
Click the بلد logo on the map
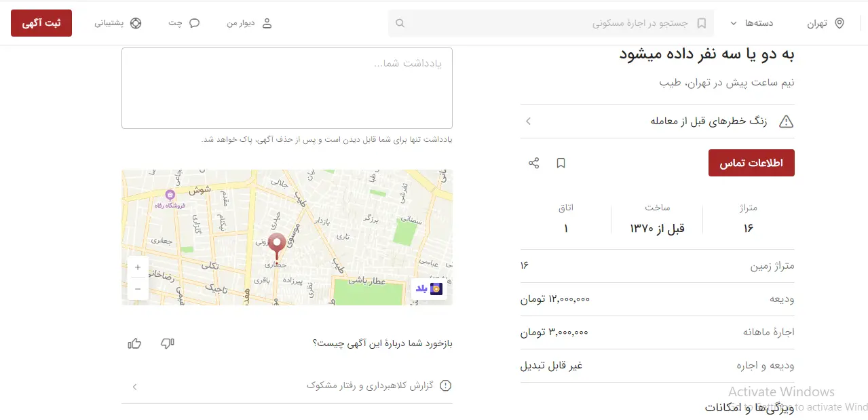click(x=428, y=288)
